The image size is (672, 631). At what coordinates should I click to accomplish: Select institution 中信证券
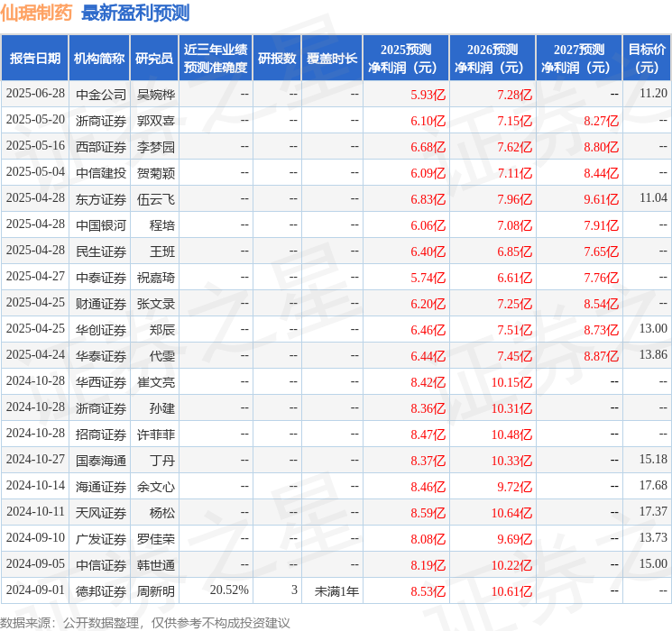pyautogui.click(x=101, y=565)
